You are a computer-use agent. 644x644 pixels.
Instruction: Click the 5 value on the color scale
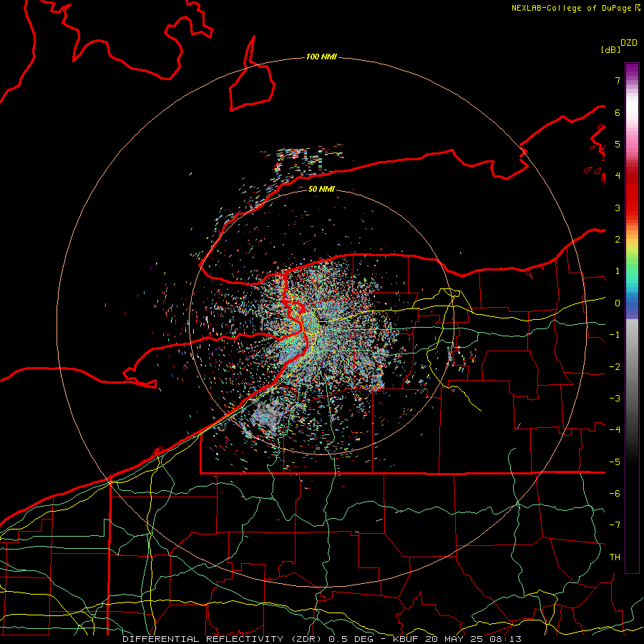(618, 144)
